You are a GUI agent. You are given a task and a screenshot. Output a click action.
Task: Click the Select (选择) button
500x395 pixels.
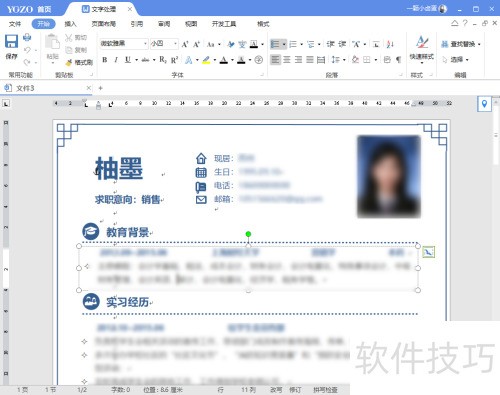click(455, 60)
